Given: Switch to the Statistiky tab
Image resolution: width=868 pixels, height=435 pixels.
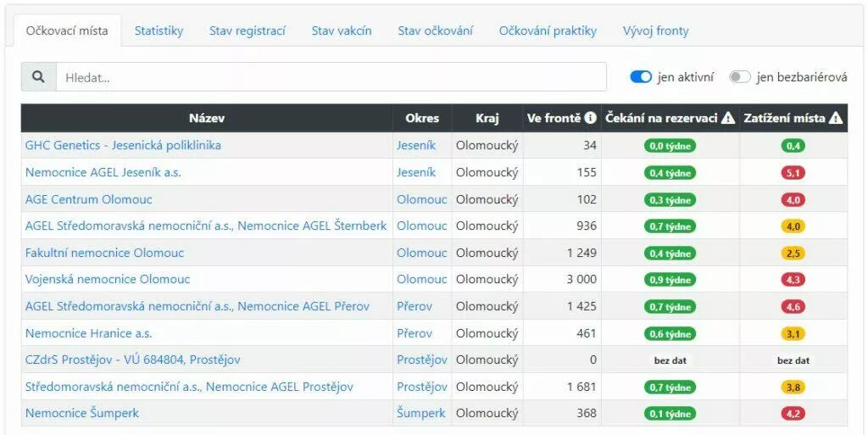Looking at the screenshot, I should [x=159, y=31].
